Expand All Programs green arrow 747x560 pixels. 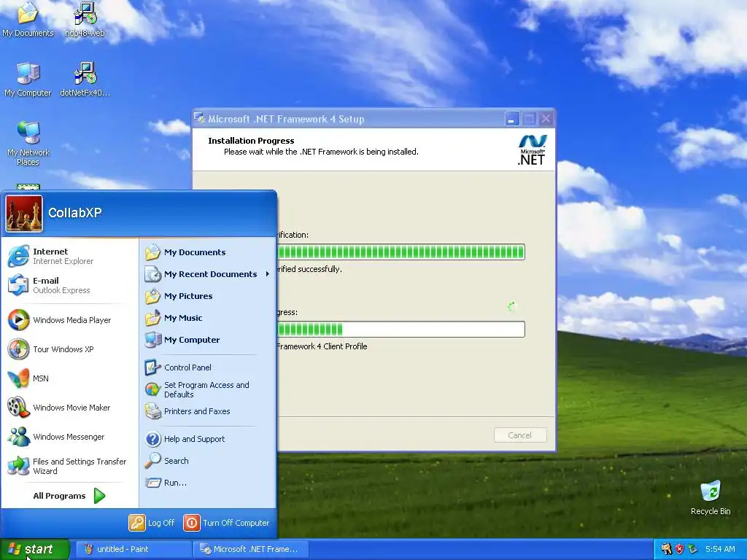[99, 496]
